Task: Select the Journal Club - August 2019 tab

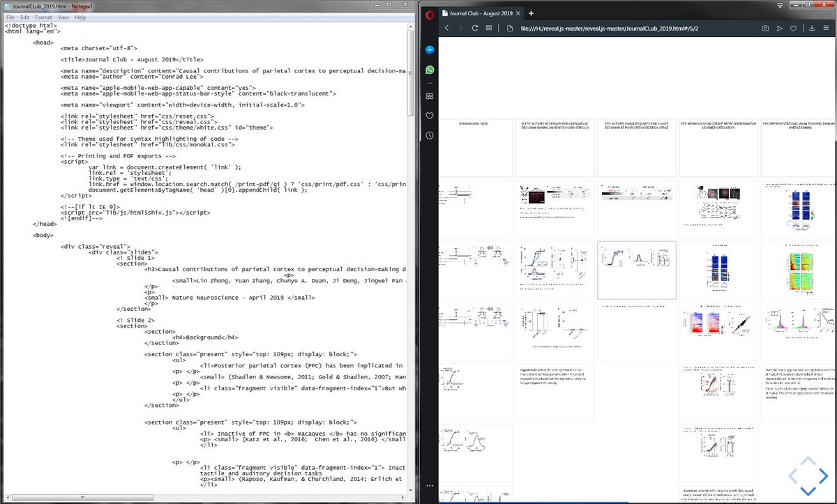Action: pos(481,13)
